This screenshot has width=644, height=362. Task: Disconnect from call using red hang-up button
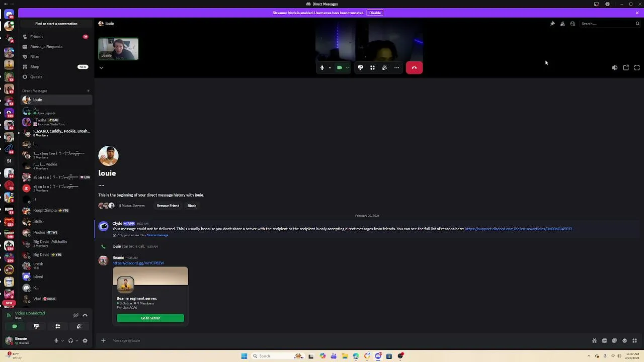414,67
